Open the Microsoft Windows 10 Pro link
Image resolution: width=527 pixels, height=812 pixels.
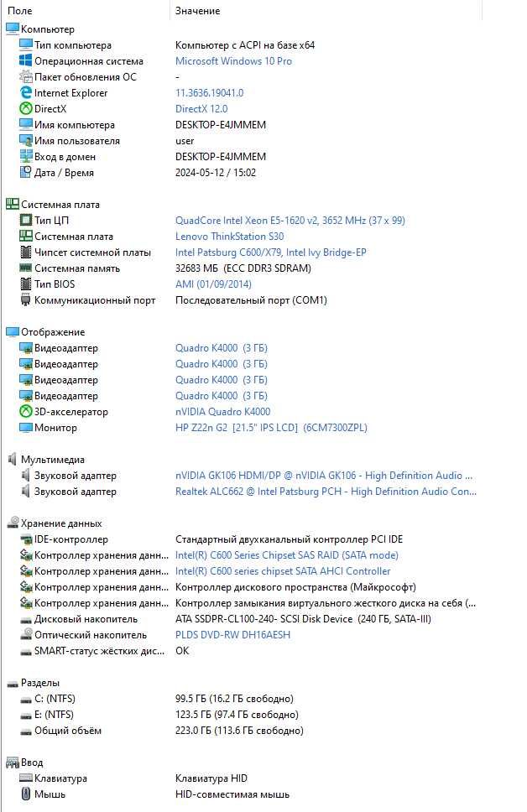tap(233, 61)
